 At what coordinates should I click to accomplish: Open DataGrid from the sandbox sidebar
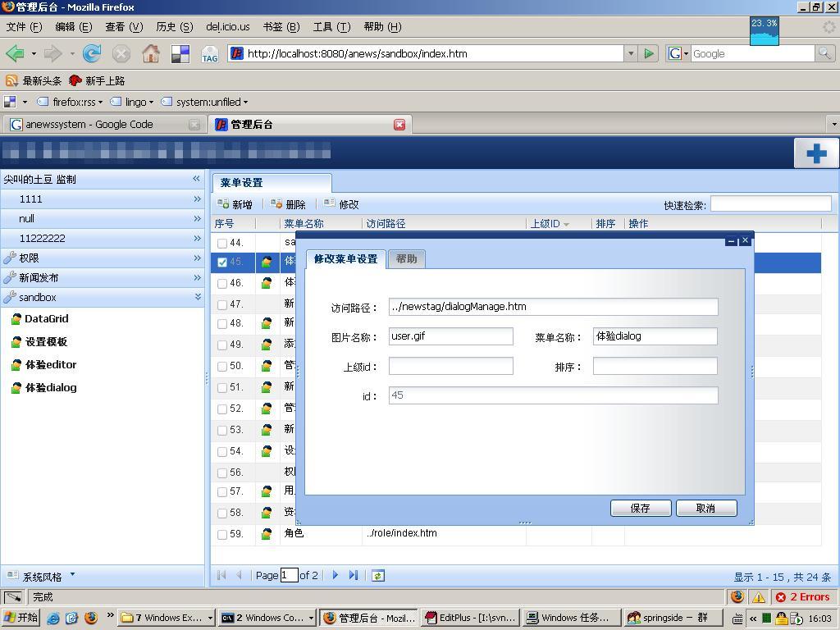click(48, 319)
